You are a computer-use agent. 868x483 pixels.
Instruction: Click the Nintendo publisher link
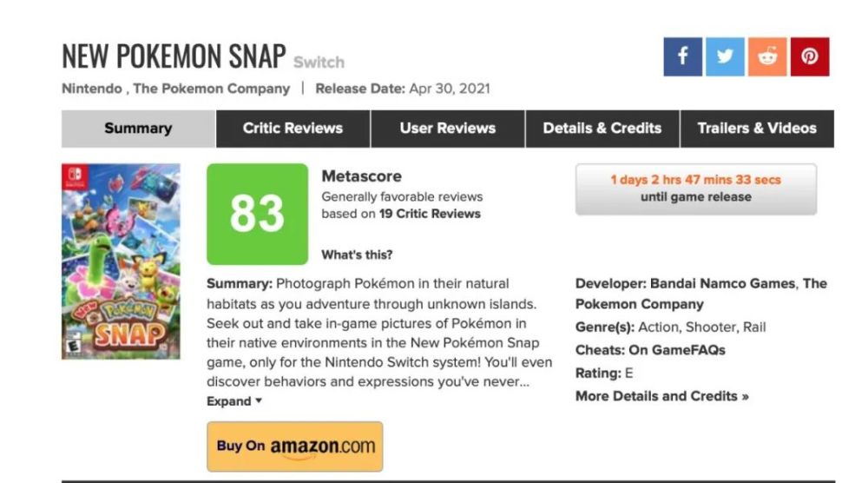pos(91,89)
